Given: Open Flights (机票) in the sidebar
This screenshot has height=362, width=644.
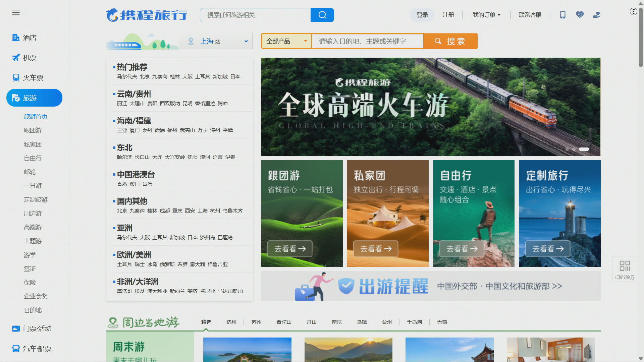Looking at the screenshot, I should [x=24, y=58].
